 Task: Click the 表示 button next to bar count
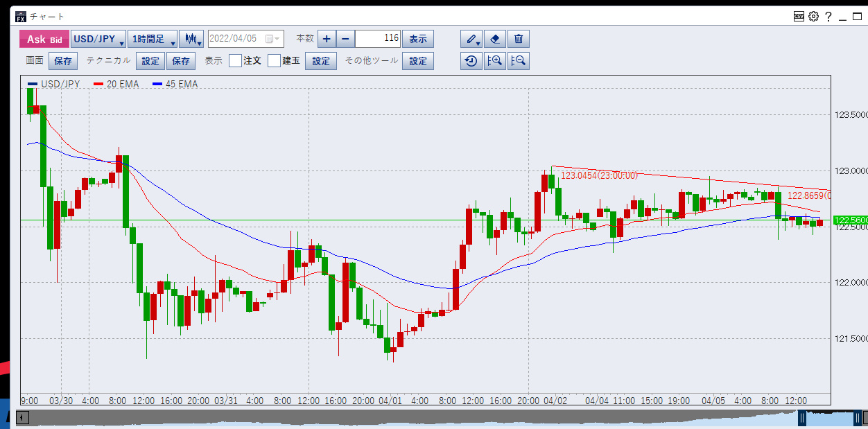(417, 39)
